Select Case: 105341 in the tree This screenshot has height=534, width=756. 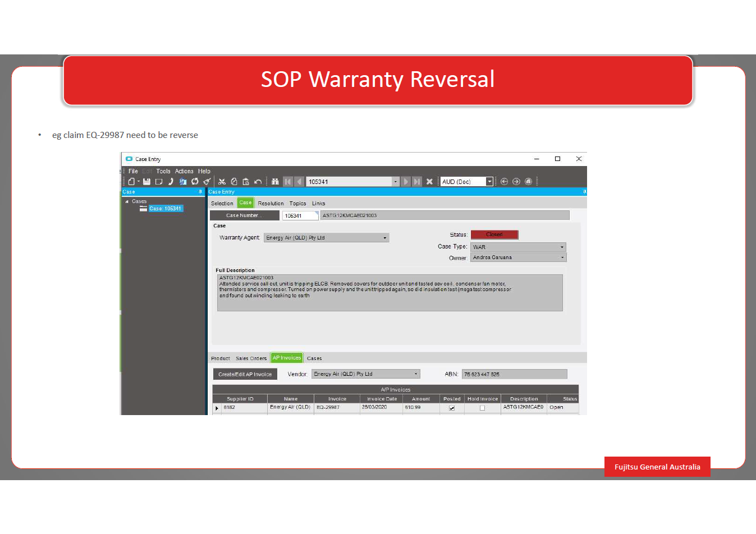[x=165, y=209]
